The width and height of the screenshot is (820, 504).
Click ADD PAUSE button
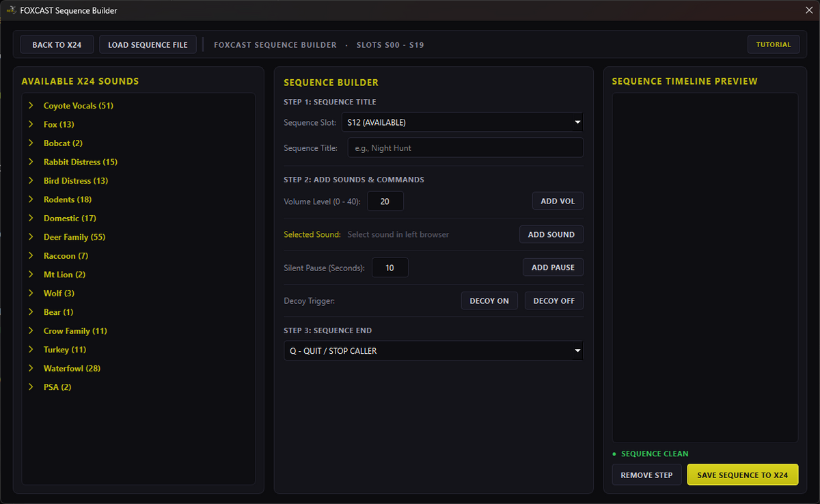coord(553,268)
